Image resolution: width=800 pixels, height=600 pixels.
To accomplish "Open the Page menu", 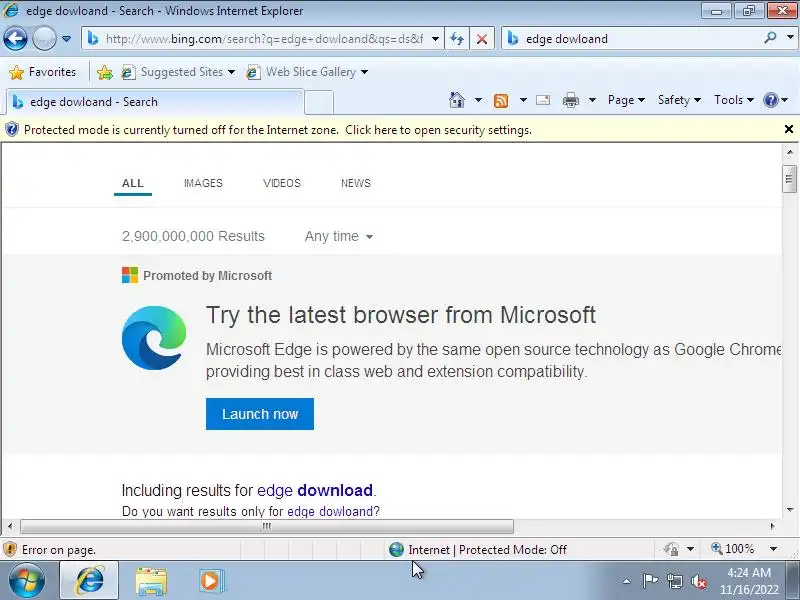I will point(626,100).
